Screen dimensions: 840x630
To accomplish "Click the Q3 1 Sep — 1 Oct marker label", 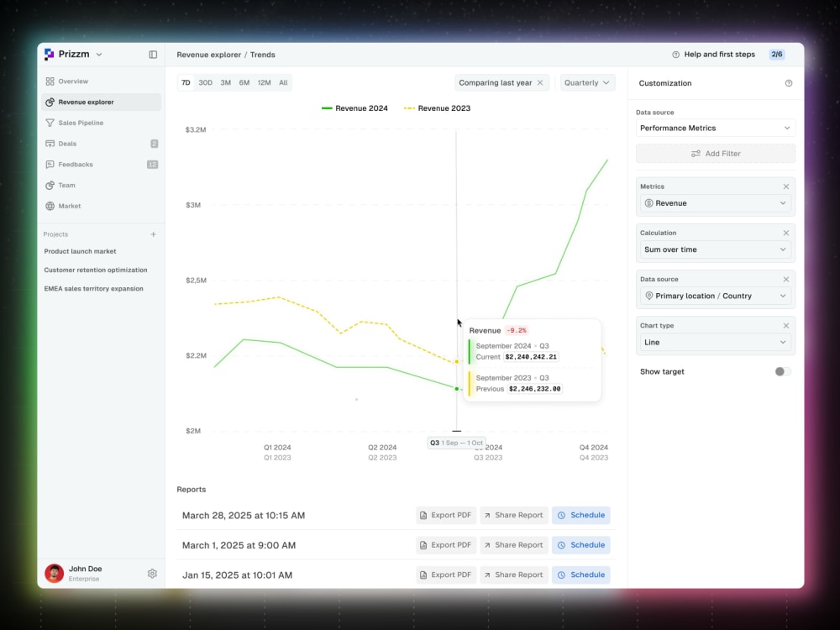I will click(x=456, y=443).
